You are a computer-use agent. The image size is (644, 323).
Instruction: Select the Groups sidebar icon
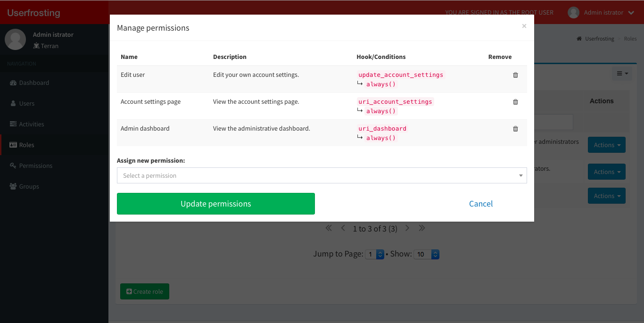[x=15, y=186]
